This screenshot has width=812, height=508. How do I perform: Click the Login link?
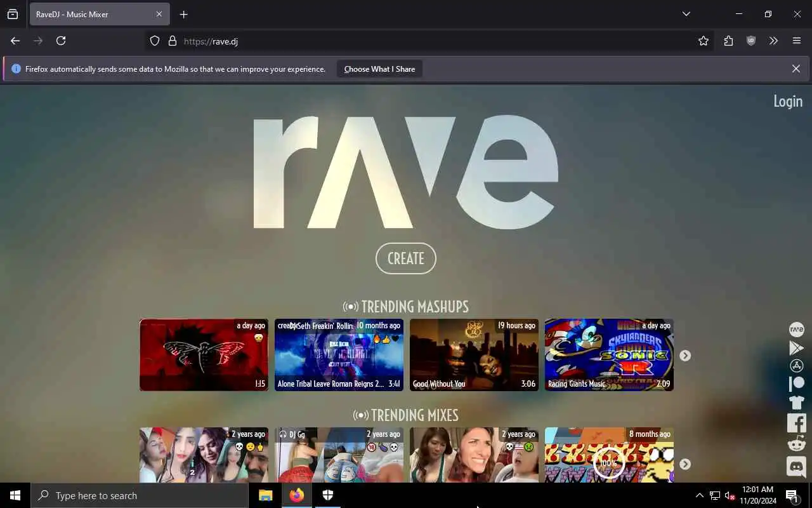click(788, 101)
